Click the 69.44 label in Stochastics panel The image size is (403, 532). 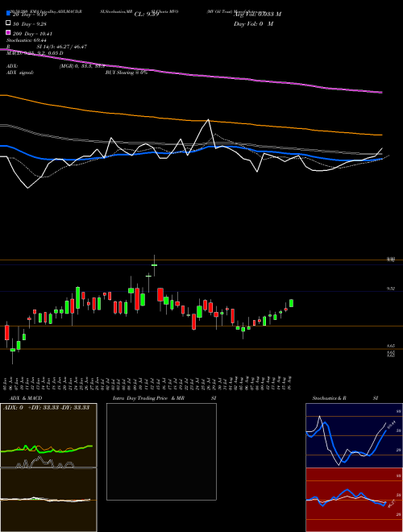392,424
